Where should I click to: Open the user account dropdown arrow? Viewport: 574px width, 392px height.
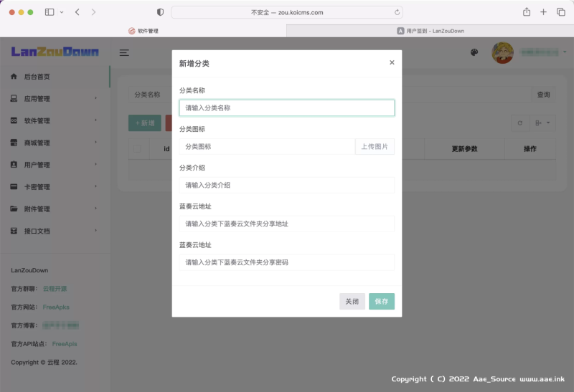tap(565, 52)
